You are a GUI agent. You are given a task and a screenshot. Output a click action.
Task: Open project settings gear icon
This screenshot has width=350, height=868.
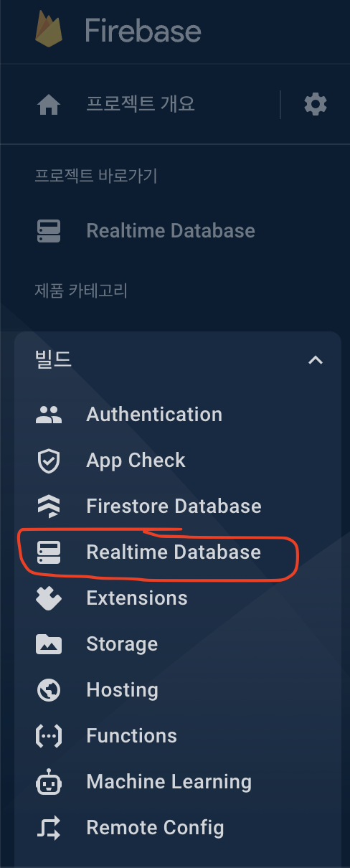pos(316,105)
